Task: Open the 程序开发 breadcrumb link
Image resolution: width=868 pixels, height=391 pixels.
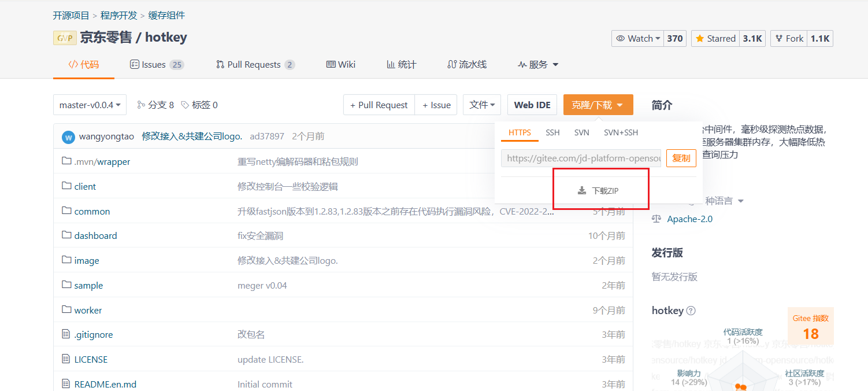Action: click(119, 15)
